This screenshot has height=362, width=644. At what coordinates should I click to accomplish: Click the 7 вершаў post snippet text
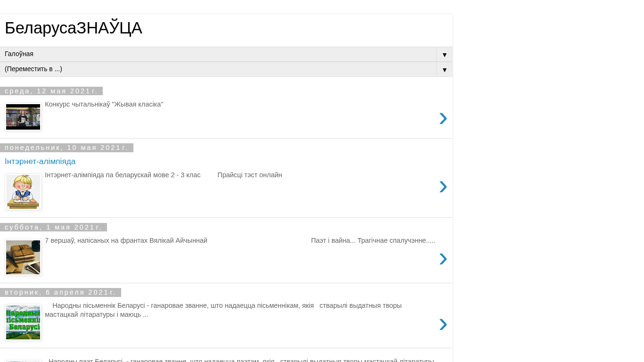coord(126,241)
